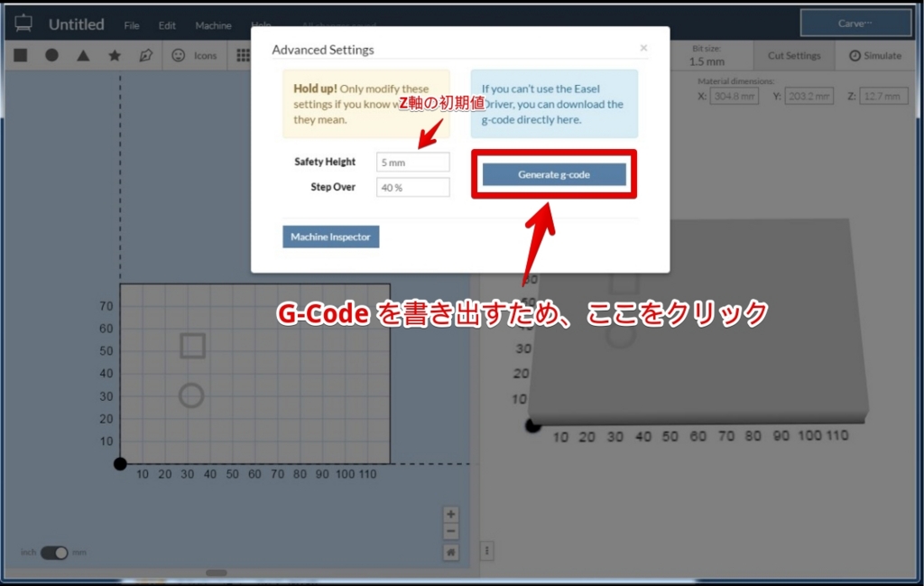924x586 pixels.
Task: Open the Cut Settings tab
Action: [x=794, y=55]
